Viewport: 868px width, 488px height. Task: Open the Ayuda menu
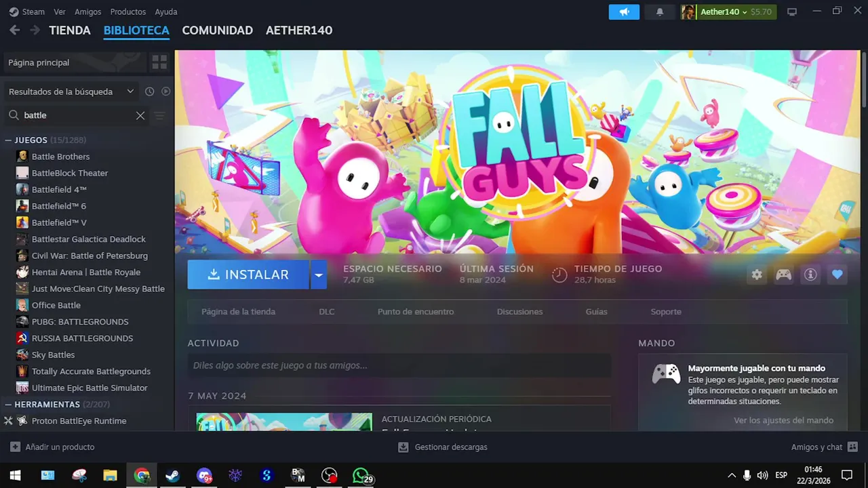(166, 12)
